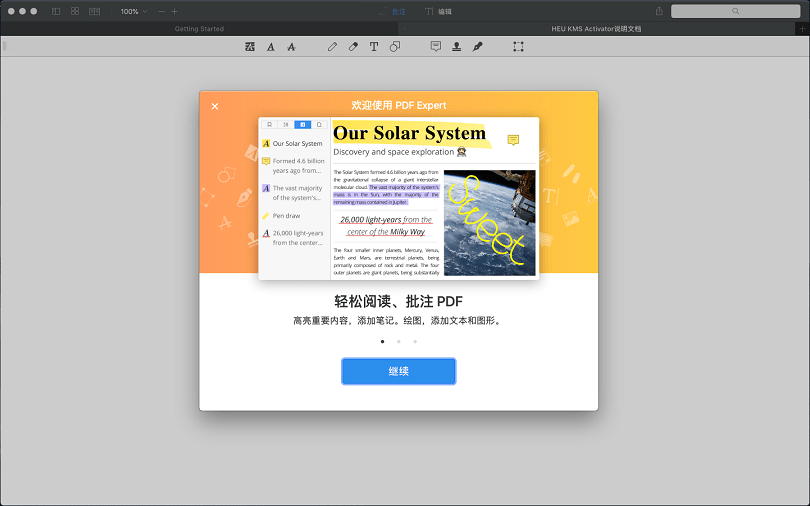Select the Pen drawing tool
This screenshot has height=506, width=810.
[x=332, y=47]
